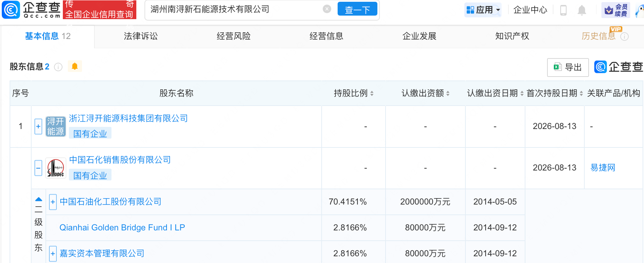The width and height of the screenshot is (644, 263).
Task: Switch to 企业发展 tab
Action: (x=419, y=36)
